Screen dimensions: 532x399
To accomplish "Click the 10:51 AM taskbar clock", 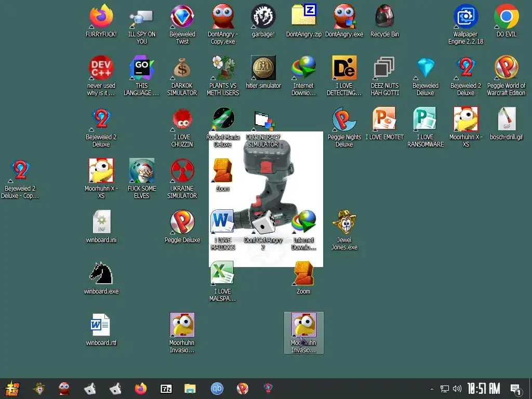I will pos(484,389).
